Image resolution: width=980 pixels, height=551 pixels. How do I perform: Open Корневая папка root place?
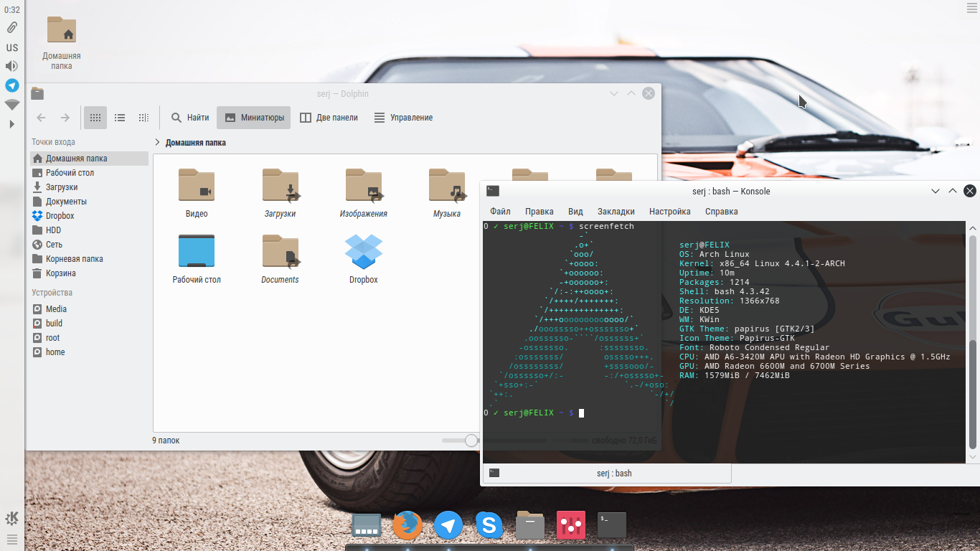(89, 259)
